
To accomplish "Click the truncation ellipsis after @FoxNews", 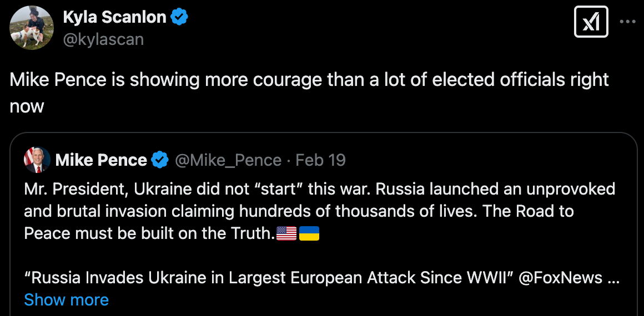I will [x=613, y=278].
